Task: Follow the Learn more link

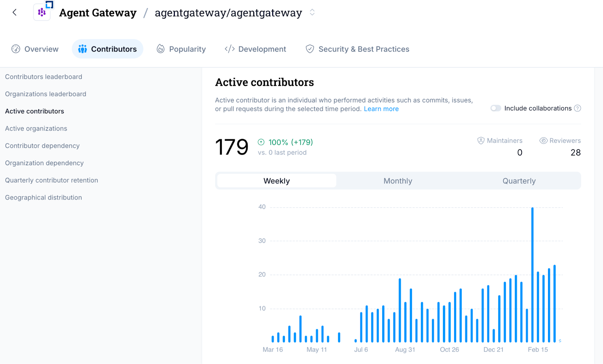Action: click(x=381, y=109)
